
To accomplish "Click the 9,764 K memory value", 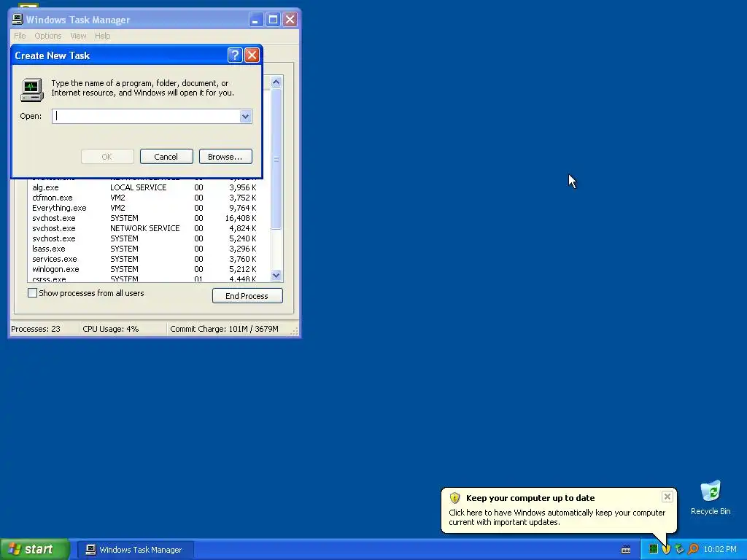I will (242, 208).
